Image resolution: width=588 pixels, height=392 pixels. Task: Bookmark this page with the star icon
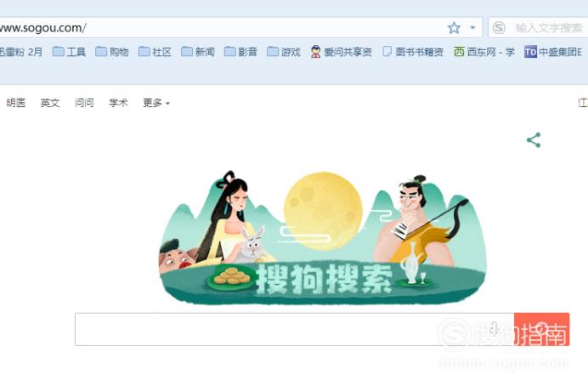(x=454, y=28)
